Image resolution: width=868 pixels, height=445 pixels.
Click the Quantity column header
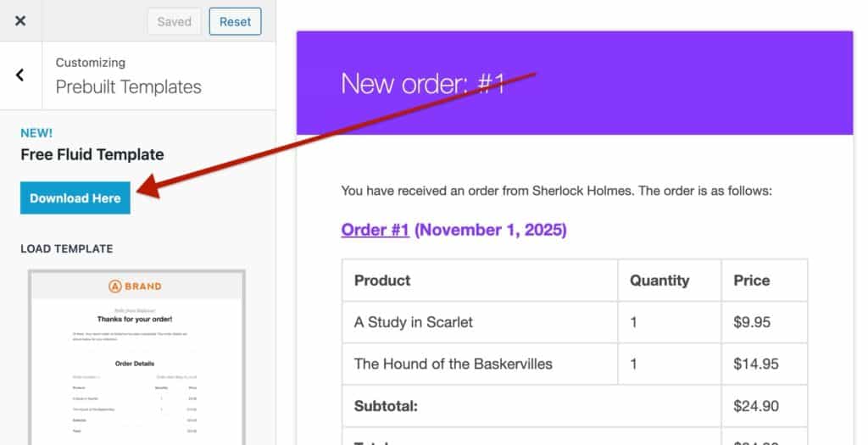pyautogui.click(x=659, y=281)
